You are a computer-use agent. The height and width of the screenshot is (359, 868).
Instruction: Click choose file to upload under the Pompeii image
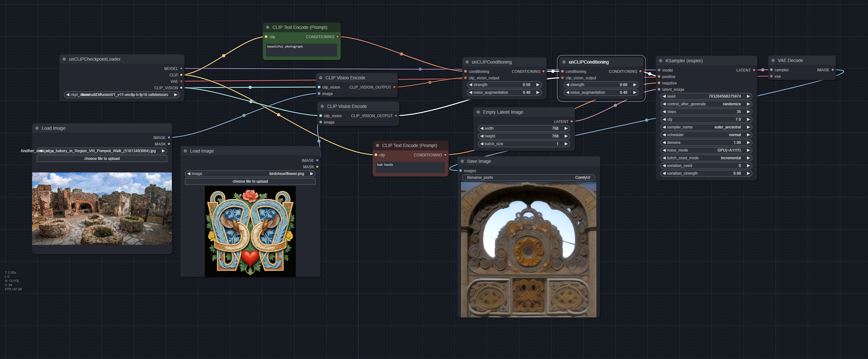(x=102, y=159)
